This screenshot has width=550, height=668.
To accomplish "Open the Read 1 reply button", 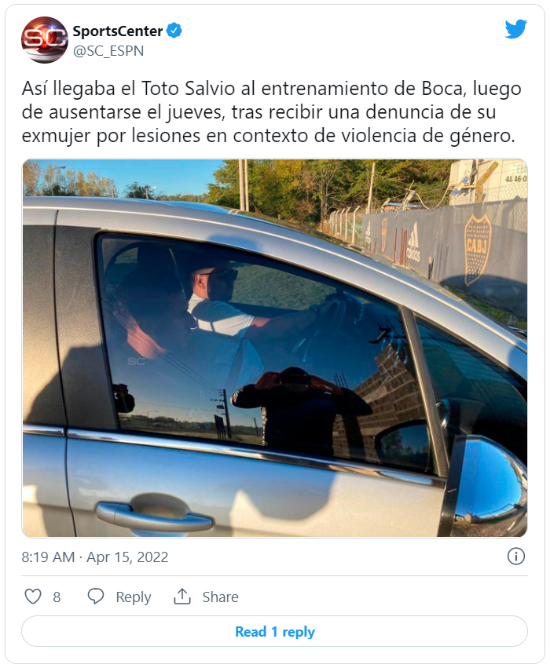I will pos(274,631).
